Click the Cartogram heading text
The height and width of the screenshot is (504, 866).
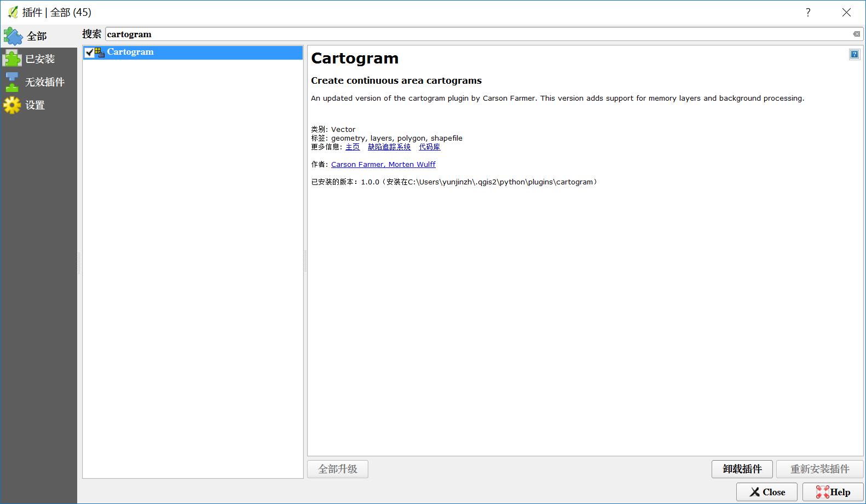355,59
